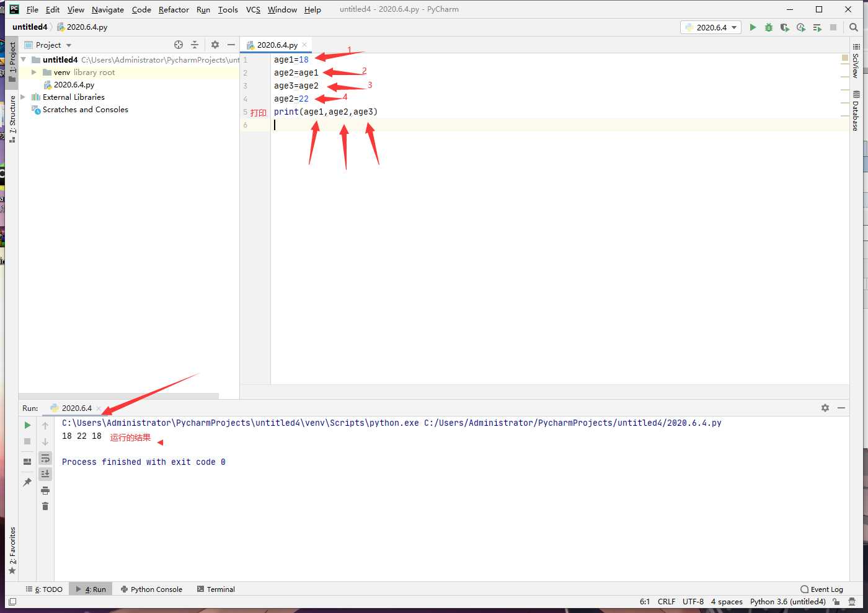Close the 2020.6.4 Run tab
The width and height of the screenshot is (868, 613).
pyautogui.click(x=99, y=408)
